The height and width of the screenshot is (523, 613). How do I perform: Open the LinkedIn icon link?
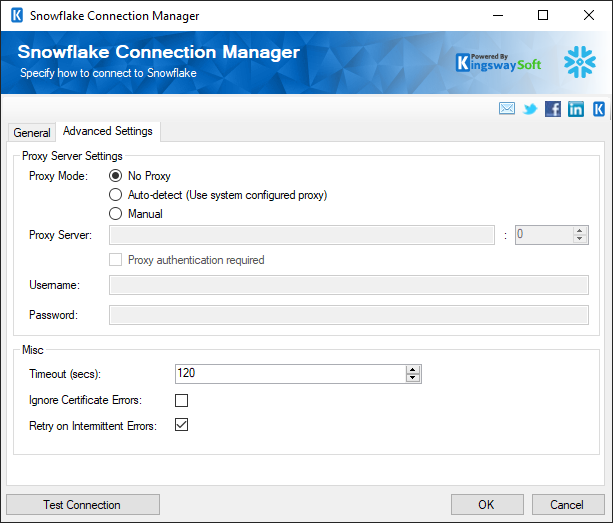(576, 109)
